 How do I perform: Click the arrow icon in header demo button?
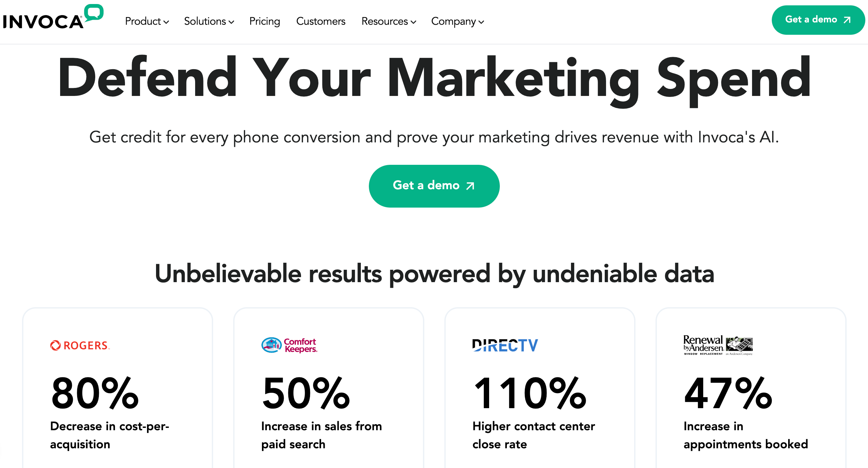tap(847, 20)
